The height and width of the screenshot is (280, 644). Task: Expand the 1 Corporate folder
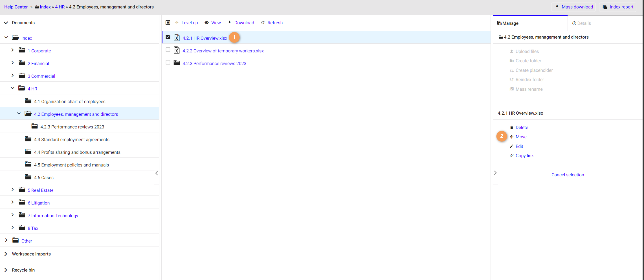pyautogui.click(x=12, y=50)
